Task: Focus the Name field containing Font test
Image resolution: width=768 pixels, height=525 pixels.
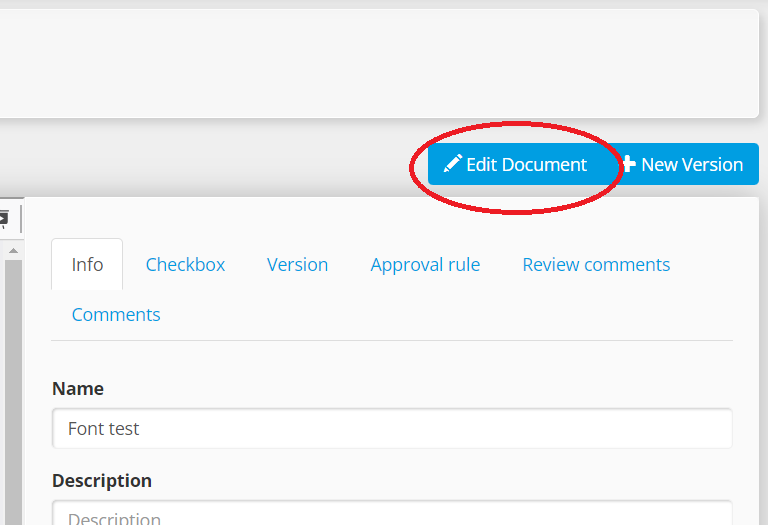Action: (x=392, y=429)
